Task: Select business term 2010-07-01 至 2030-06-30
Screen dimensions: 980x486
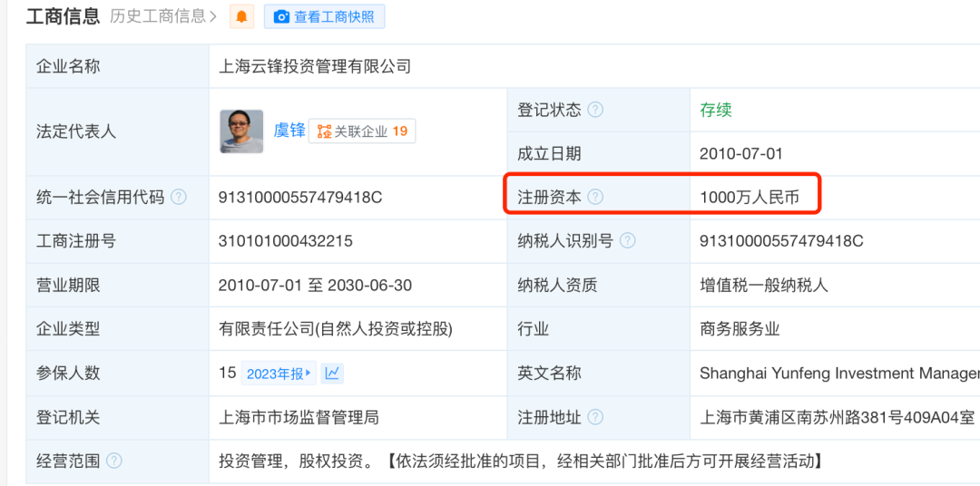Action: pyautogui.click(x=315, y=286)
